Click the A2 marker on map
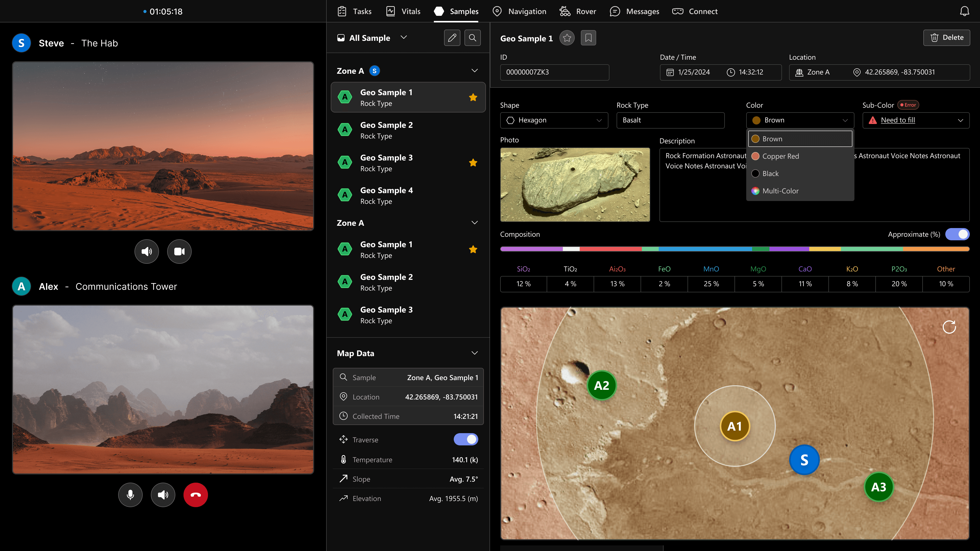The width and height of the screenshot is (980, 551). coord(602,386)
